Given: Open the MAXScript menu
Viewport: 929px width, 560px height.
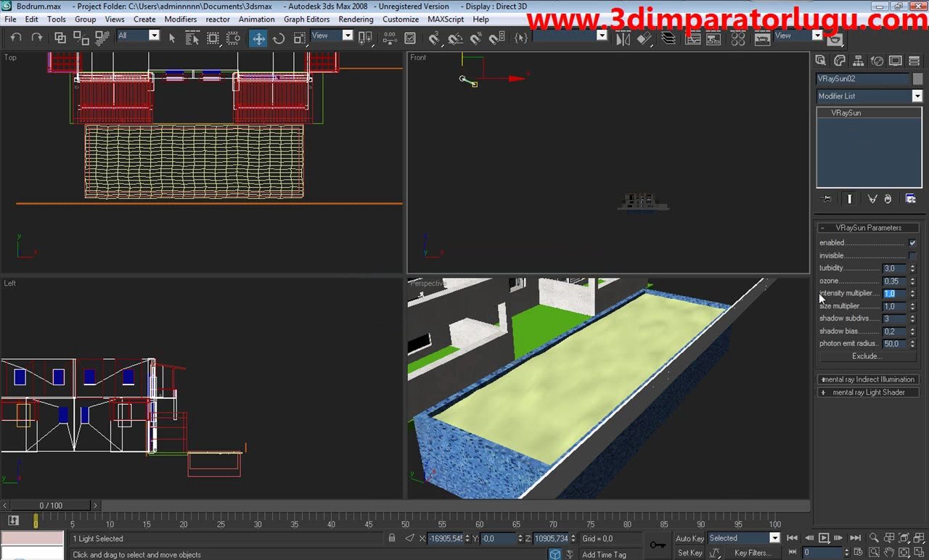Looking at the screenshot, I should (x=446, y=20).
